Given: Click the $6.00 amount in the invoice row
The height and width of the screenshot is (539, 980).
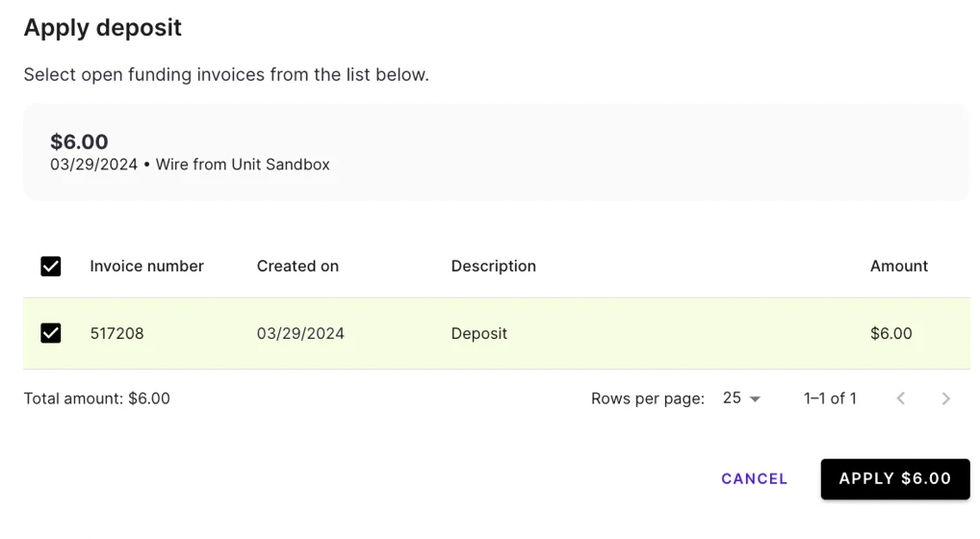Looking at the screenshot, I should pos(890,334).
